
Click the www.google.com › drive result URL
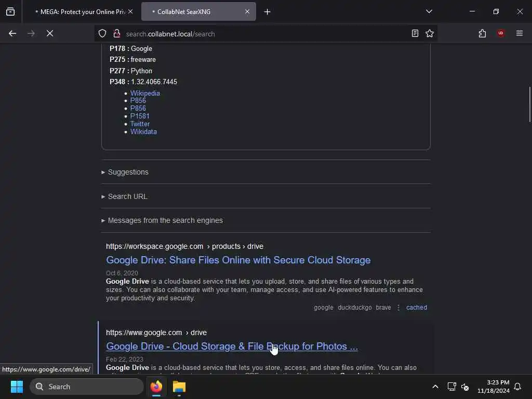click(156, 332)
